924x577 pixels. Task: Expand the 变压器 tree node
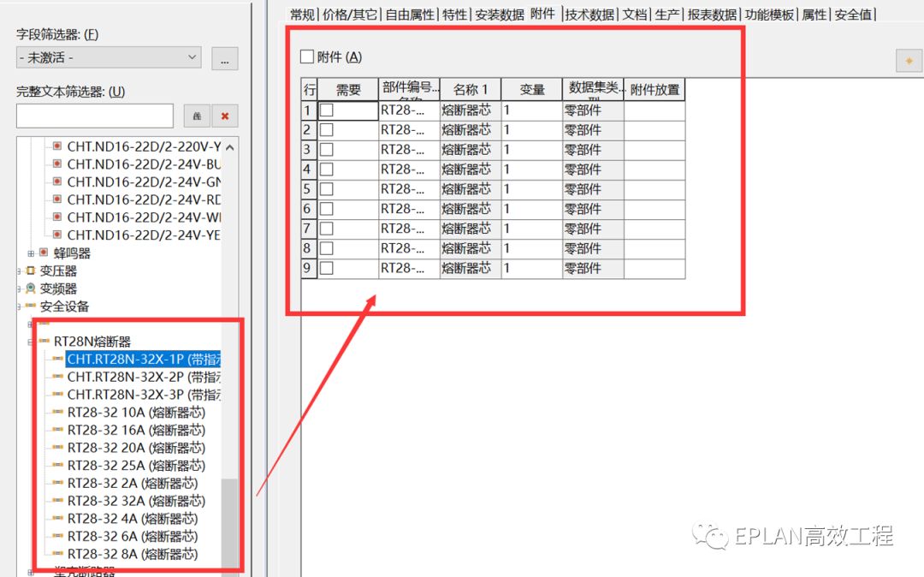(x=18, y=271)
